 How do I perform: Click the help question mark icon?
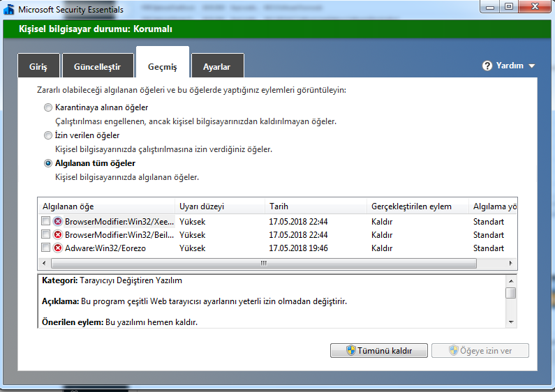pyautogui.click(x=487, y=66)
